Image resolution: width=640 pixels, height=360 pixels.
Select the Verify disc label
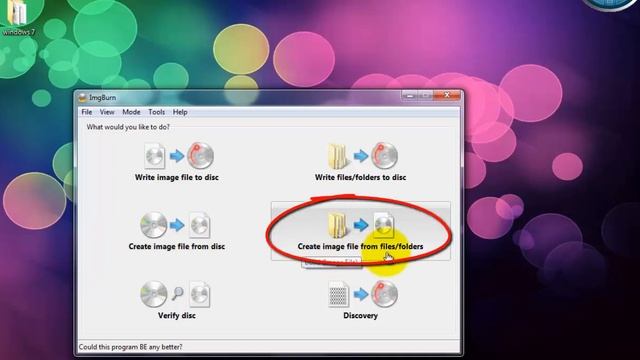[177, 316]
